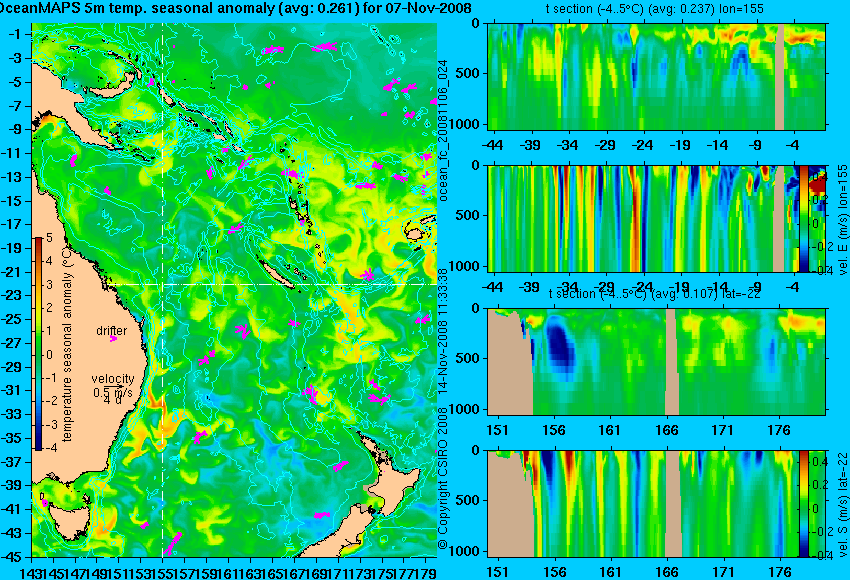Select the vel. E (m/s) color bar

803,218
